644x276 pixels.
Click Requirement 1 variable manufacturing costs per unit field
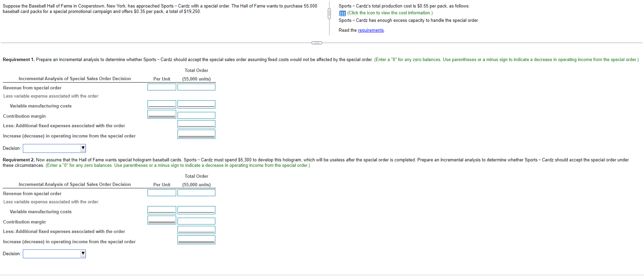click(x=162, y=104)
